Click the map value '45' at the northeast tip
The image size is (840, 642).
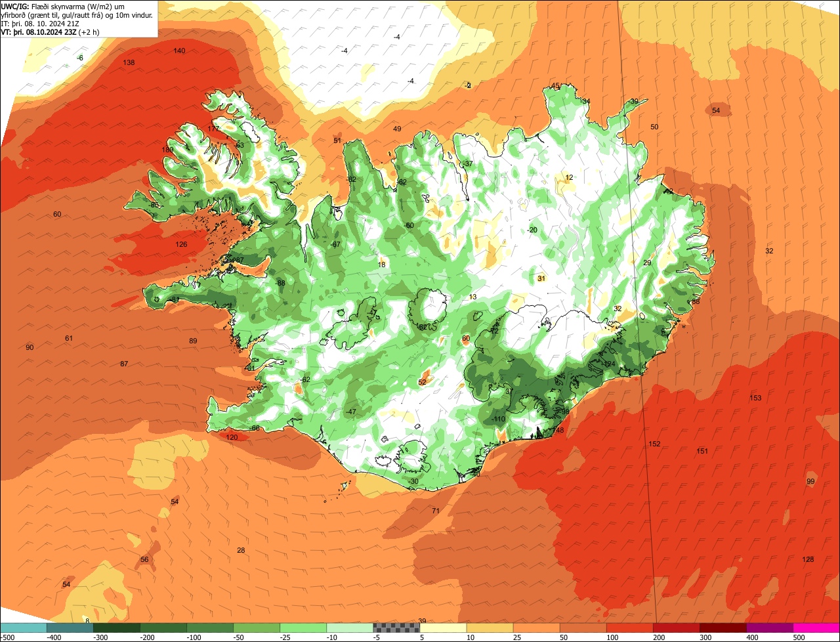(555, 87)
